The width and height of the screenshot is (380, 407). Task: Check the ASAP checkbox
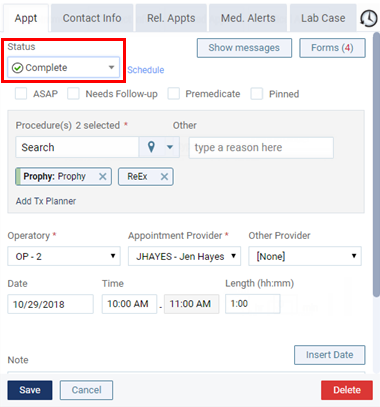pos(21,94)
